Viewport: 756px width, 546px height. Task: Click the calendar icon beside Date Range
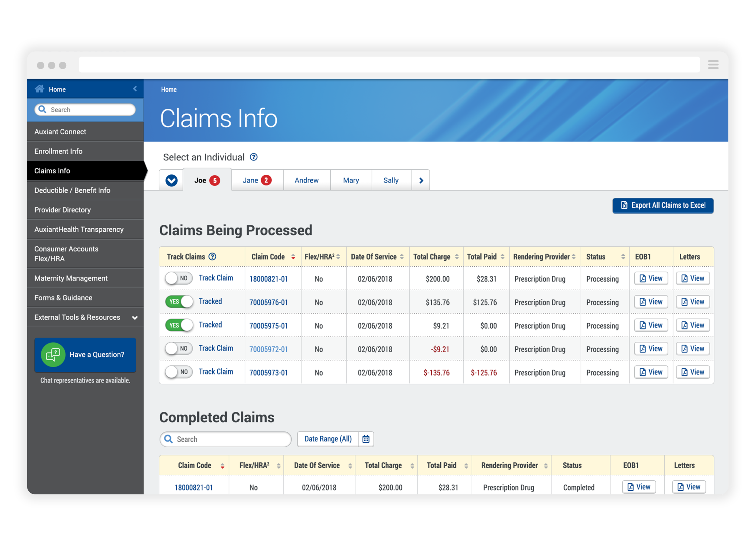[x=366, y=439]
